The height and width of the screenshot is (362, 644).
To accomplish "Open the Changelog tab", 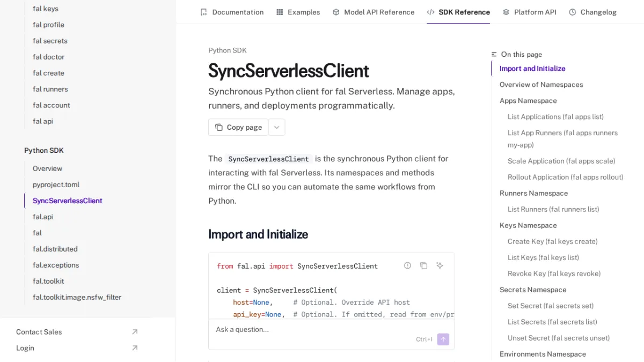I will tap(592, 12).
